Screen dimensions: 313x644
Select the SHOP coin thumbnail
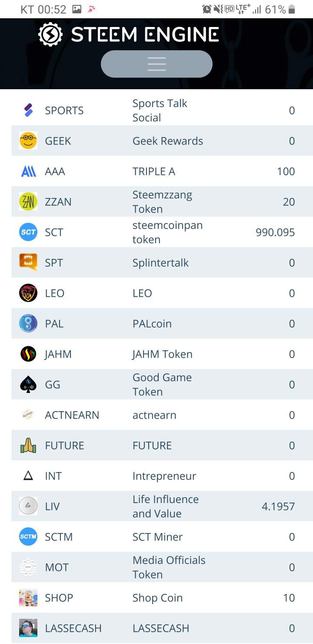(28, 597)
